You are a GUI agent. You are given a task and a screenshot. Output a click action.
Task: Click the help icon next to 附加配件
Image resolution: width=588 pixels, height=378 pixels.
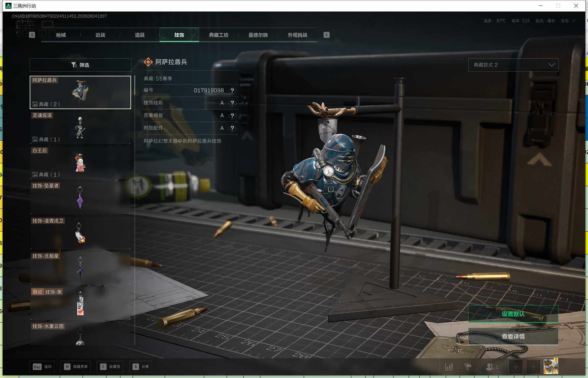pos(232,128)
